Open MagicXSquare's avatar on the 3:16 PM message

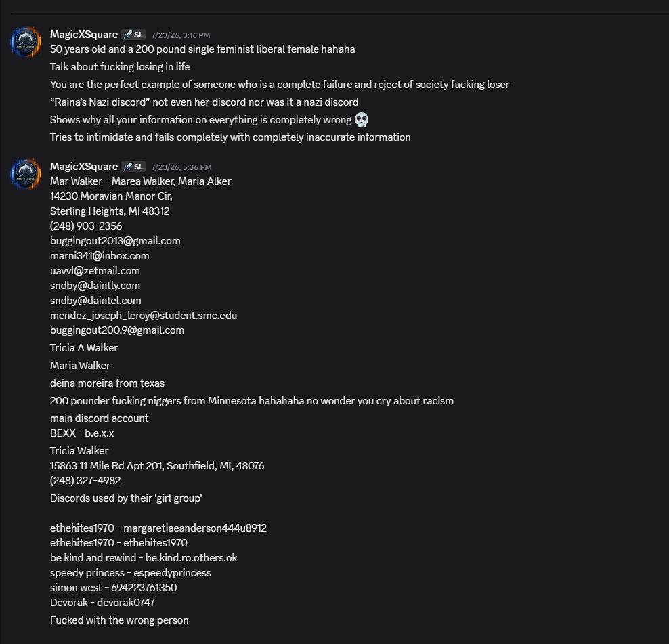pos(25,42)
